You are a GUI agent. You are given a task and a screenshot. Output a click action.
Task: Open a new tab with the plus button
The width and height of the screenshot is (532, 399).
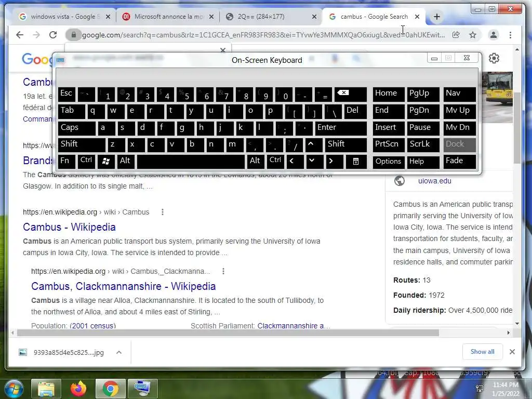pyautogui.click(x=436, y=17)
